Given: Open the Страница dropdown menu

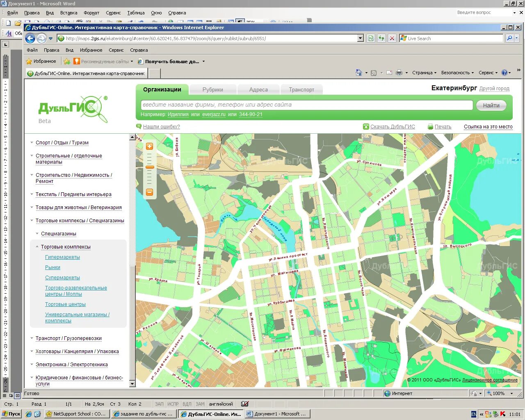Looking at the screenshot, I should (424, 73).
